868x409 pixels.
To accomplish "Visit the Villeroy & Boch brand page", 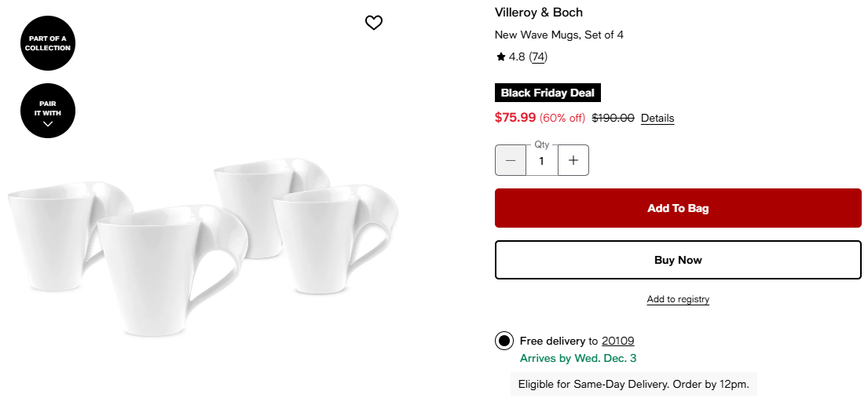I will tap(539, 12).
